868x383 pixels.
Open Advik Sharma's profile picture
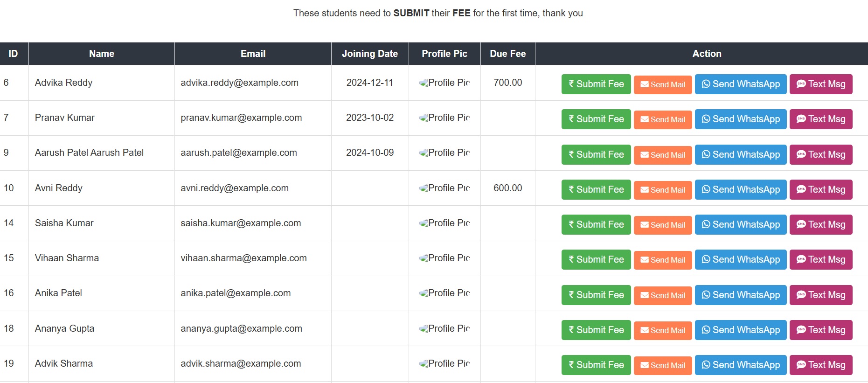444,363
